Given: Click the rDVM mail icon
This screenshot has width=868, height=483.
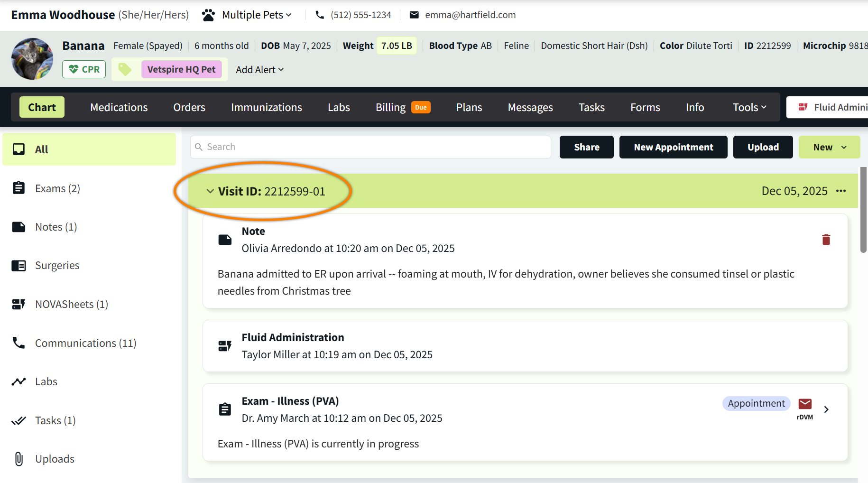Looking at the screenshot, I should click(x=805, y=404).
